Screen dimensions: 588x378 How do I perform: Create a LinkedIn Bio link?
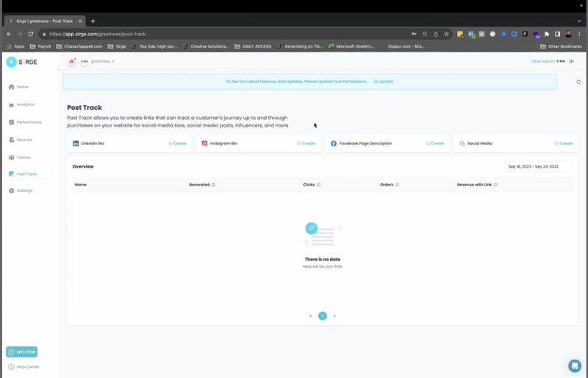[177, 143]
